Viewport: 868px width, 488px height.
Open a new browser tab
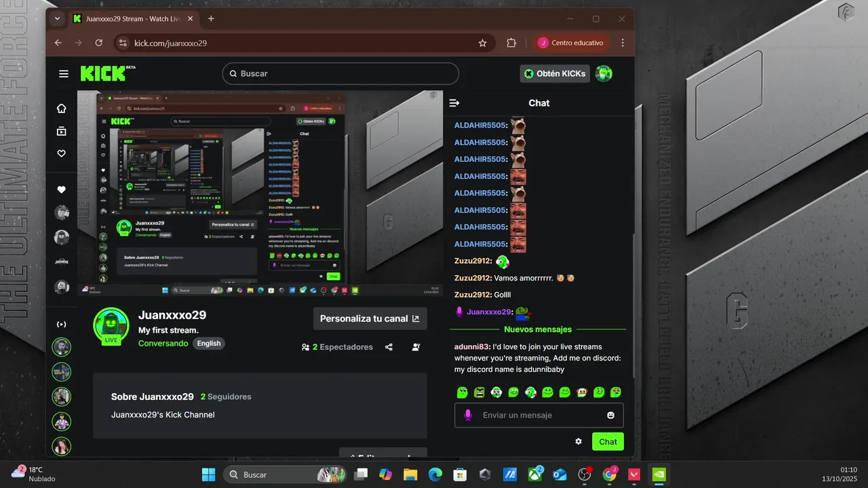[211, 19]
